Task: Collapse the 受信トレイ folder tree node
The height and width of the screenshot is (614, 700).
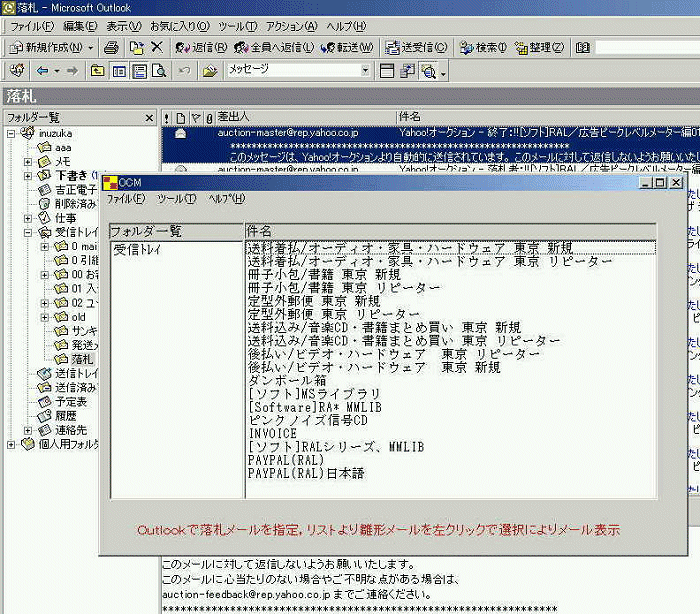Action: pyautogui.click(x=29, y=232)
